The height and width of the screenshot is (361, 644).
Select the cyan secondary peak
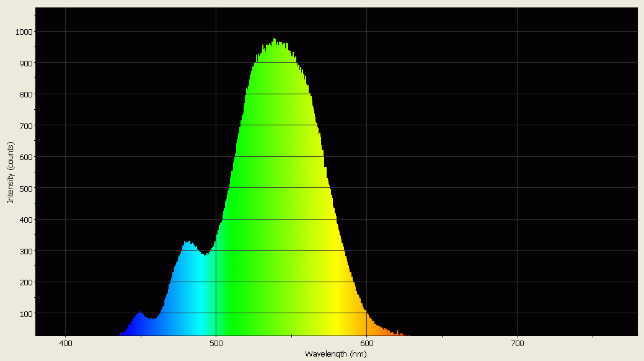coord(189,245)
